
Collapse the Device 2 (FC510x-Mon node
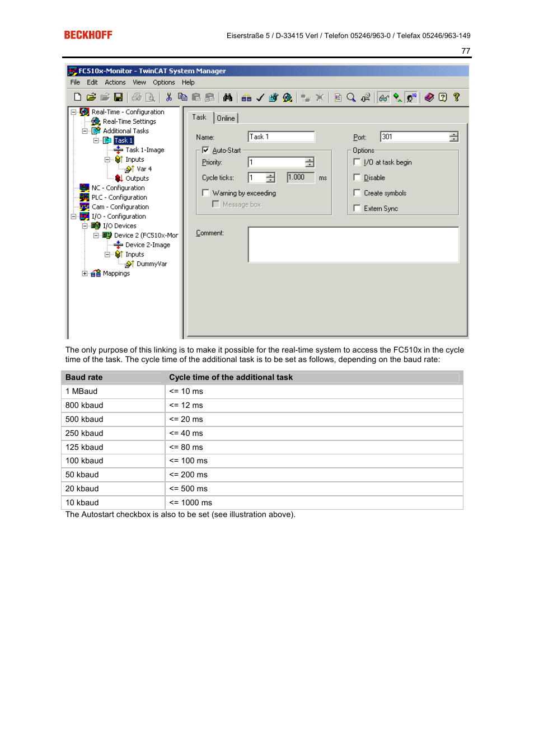click(96, 236)
